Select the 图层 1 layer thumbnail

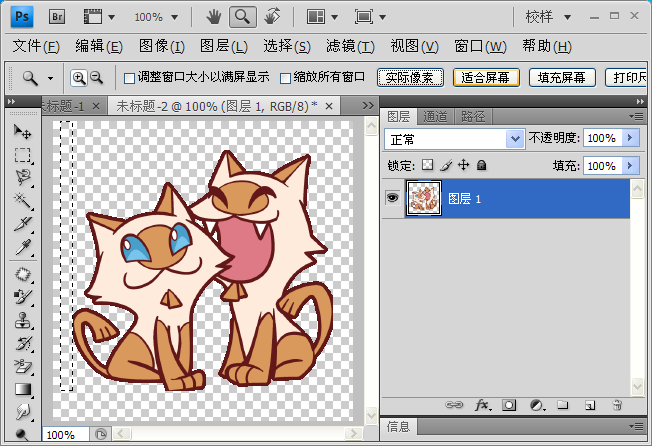click(424, 198)
